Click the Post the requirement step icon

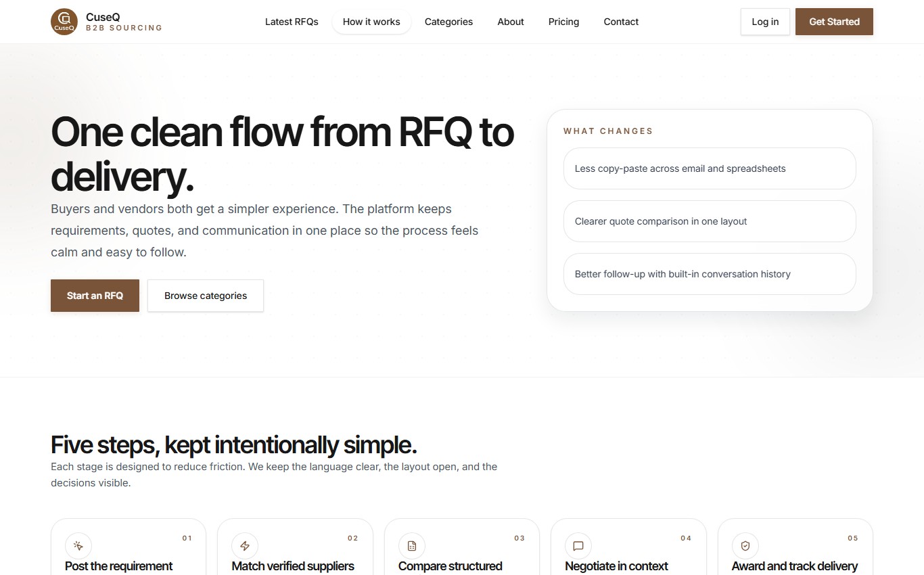pyautogui.click(x=78, y=546)
